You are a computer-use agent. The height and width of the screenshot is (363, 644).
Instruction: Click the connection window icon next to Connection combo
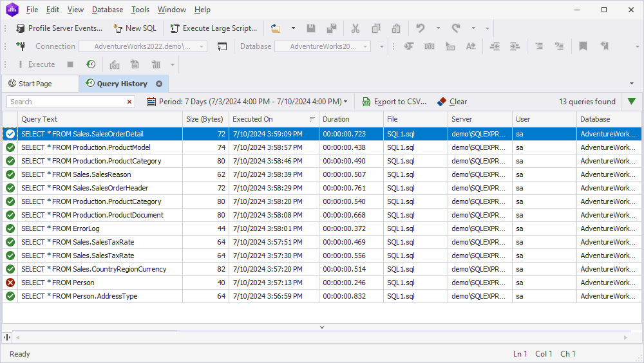(x=222, y=46)
